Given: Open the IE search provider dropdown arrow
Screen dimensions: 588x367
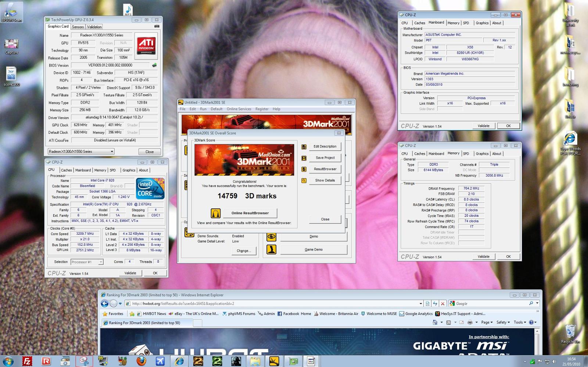Looking at the screenshot, I should [537, 303].
